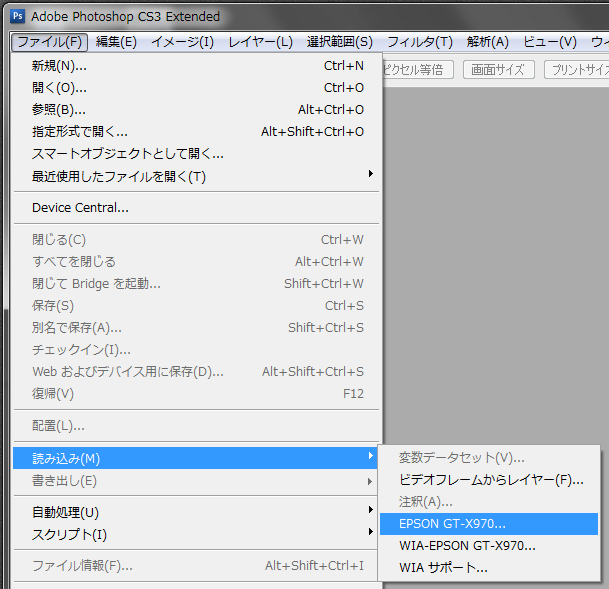The width and height of the screenshot is (609, 589).
Task: Click the プリントサイズ button
Action: point(577,70)
